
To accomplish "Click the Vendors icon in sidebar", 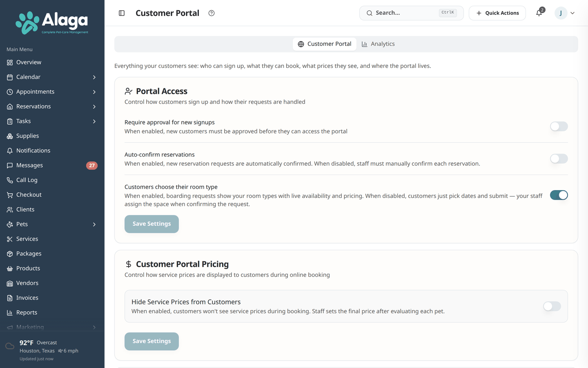I will pos(10,283).
